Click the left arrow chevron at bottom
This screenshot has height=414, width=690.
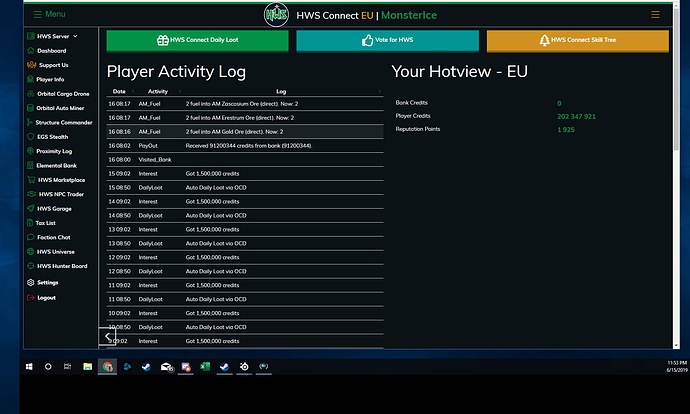coord(108,337)
